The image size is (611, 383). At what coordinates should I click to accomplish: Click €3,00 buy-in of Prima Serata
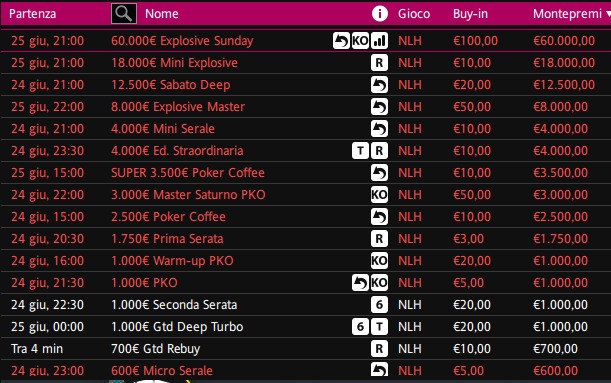pyautogui.click(x=468, y=239)
